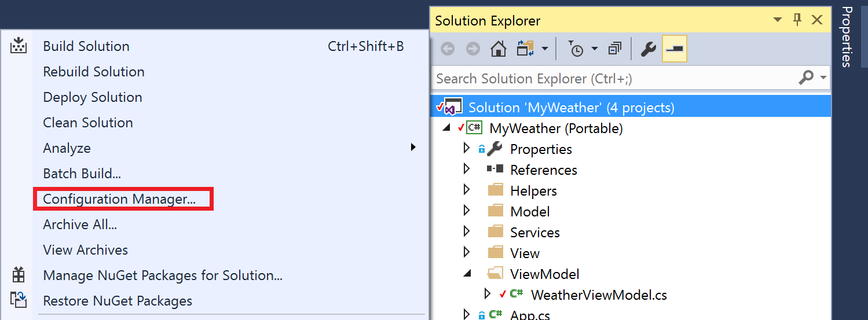Expand the Helpers folder
Viewport: 868px width, 320px height.
click(467, 190)
